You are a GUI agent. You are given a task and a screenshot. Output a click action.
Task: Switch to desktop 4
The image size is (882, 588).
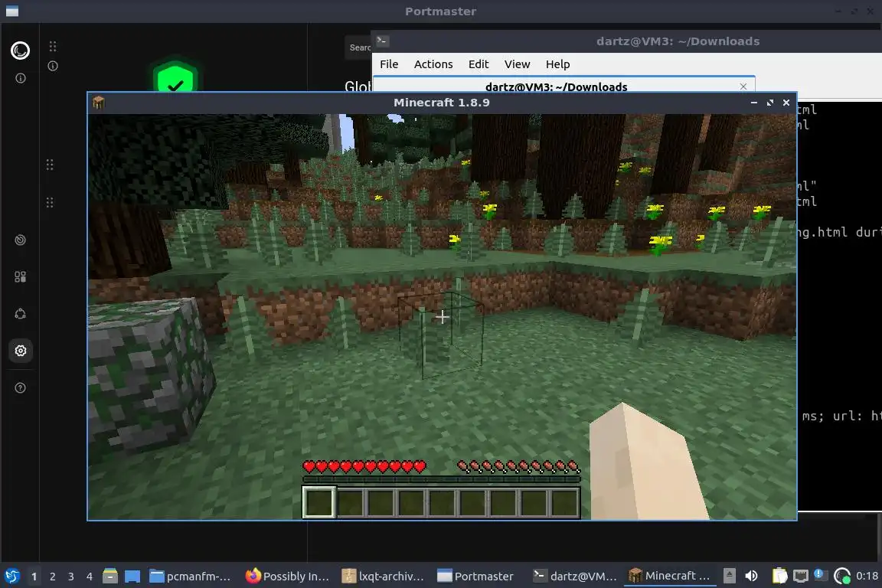click(x=90, y=577)
